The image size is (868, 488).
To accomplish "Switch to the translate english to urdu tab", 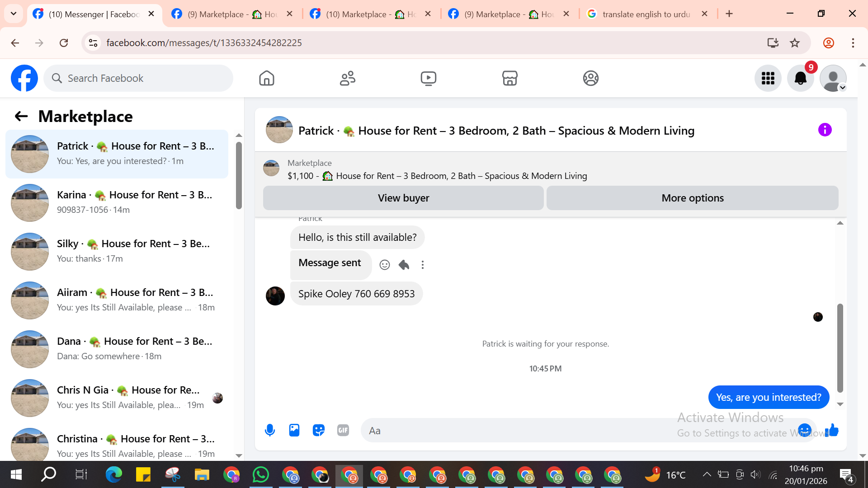I will [x=646, y=14].
